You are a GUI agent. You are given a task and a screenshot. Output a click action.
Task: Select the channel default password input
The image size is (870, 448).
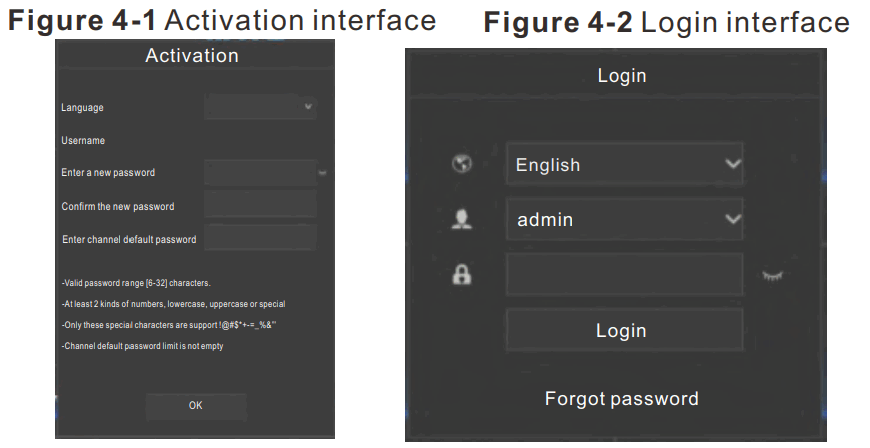[x=259, y=239]
